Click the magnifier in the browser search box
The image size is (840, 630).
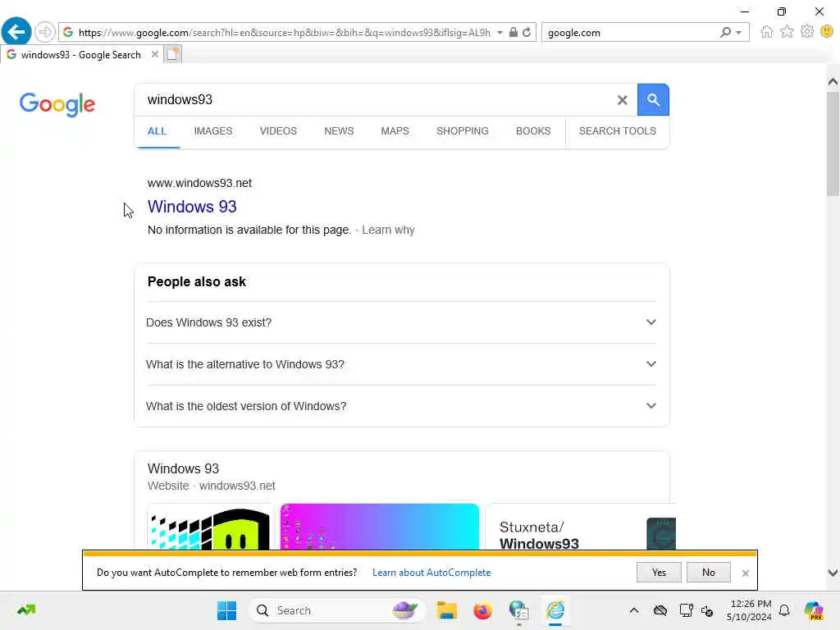[x=725, y=32]
